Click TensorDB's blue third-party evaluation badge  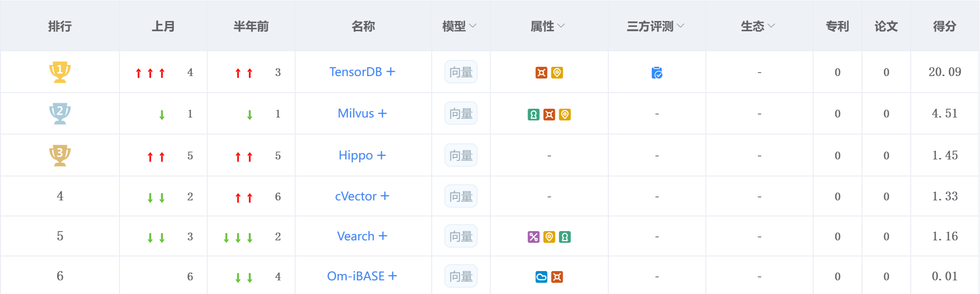pyautogui.click(x=657, y=73)
